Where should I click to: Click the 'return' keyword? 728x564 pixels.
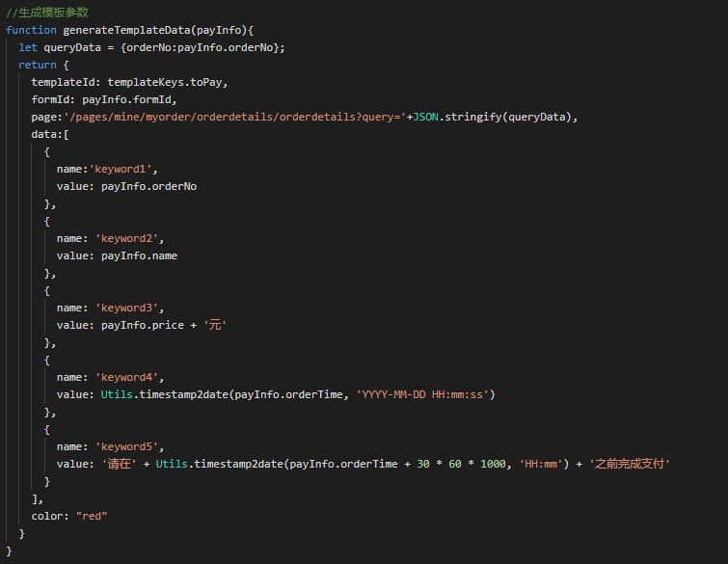point(38,65)
